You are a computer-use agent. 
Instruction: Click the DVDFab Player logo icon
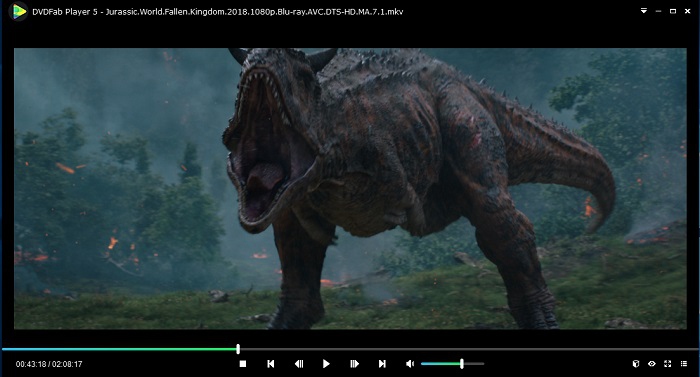pos(19,12)
